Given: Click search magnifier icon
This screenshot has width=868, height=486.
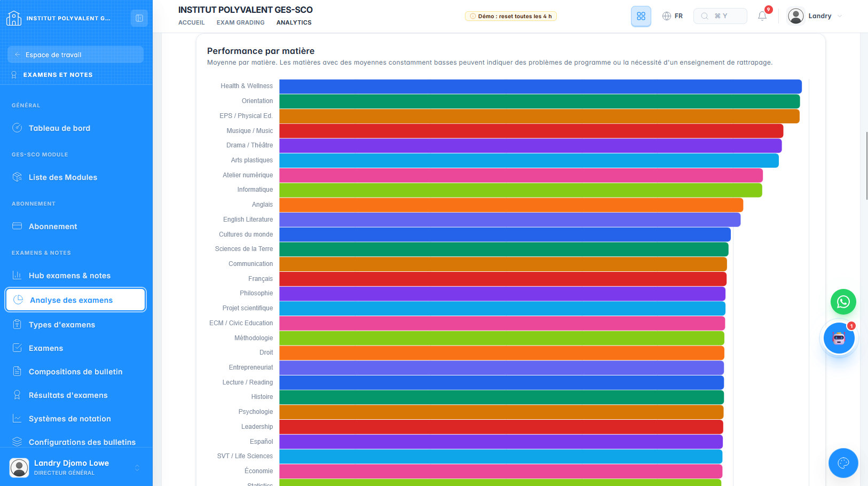Looking at the screenshot, I should (705, 16).
